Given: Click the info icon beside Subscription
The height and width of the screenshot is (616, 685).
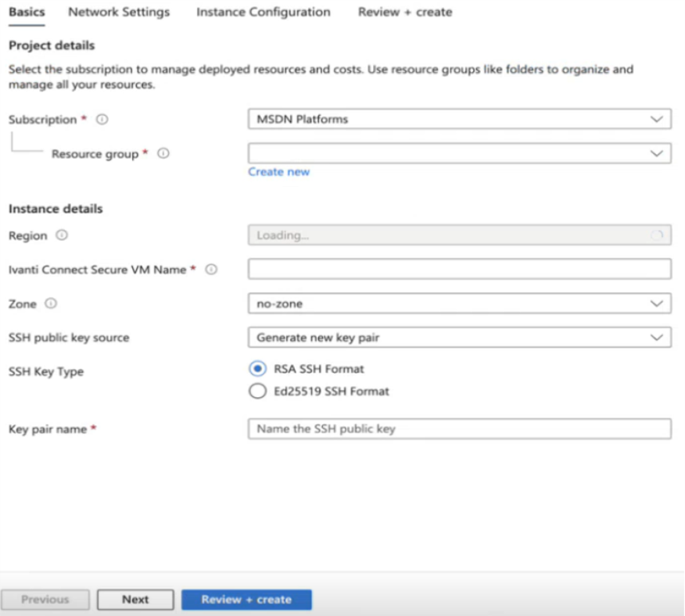Looking at the screenshot, I should click(102, 120).
